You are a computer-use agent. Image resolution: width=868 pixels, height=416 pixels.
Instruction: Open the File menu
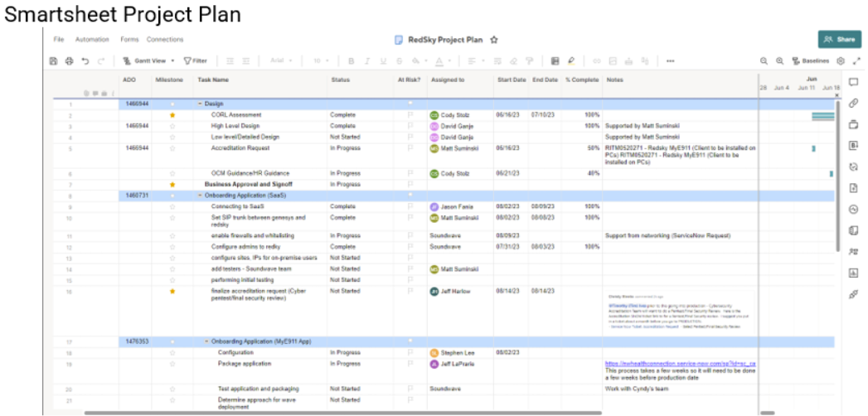tap(59, 40)
